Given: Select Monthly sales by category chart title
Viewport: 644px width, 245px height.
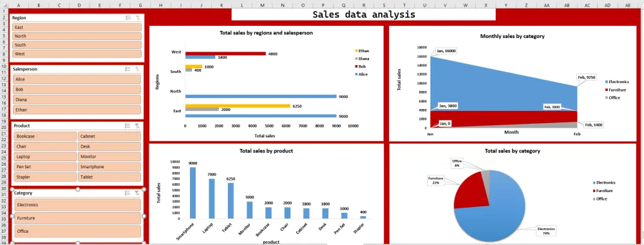Looking at the screenshot, I should coord(512,36).
